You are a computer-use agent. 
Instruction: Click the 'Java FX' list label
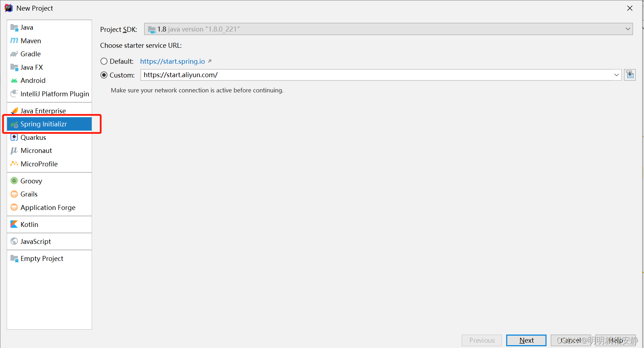[31, 67]
